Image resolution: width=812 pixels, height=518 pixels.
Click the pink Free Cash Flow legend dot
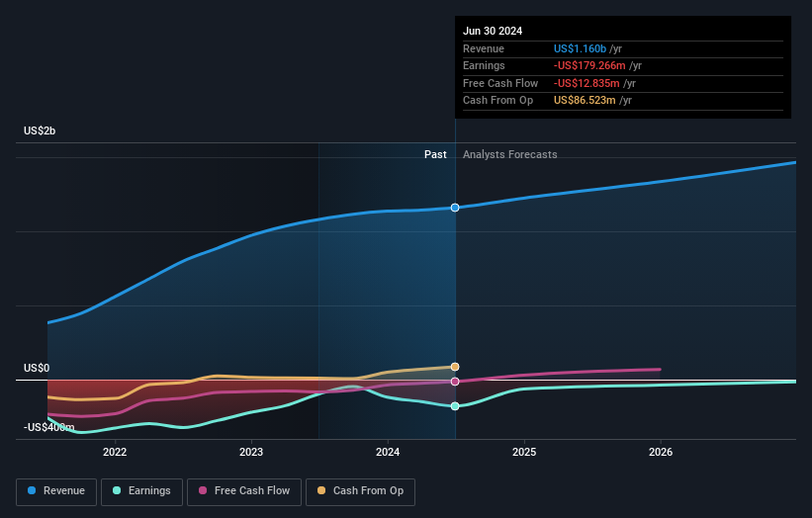pos(203,490)
